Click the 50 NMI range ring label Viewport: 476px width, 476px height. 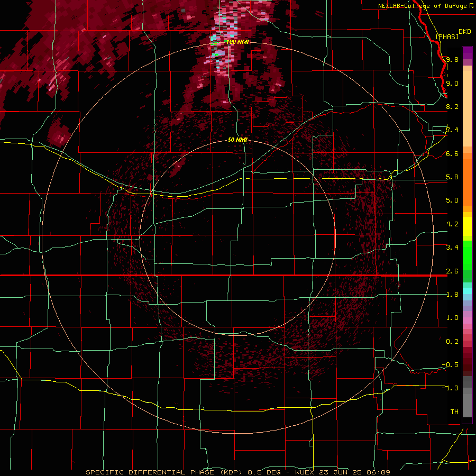[237, 140]
